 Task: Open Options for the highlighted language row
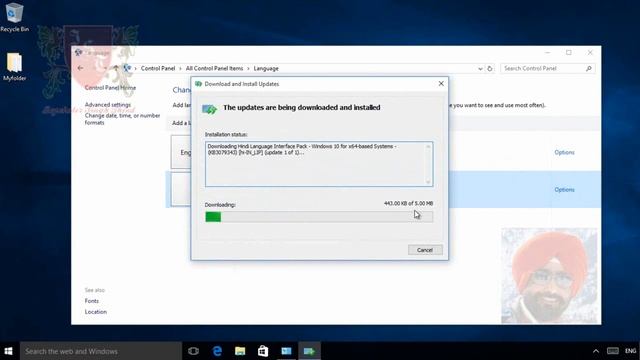(x=564, y=190)
